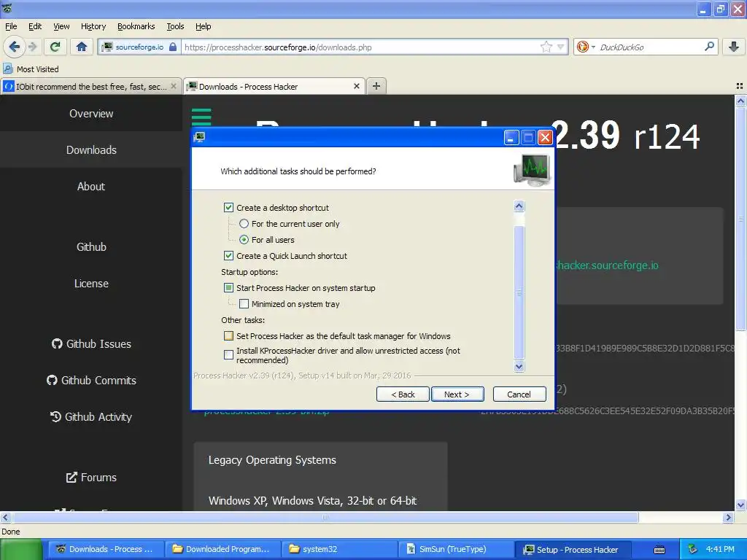Toggle Create a Quick Launch shortcut
The image size is (747, 560).
228,256
